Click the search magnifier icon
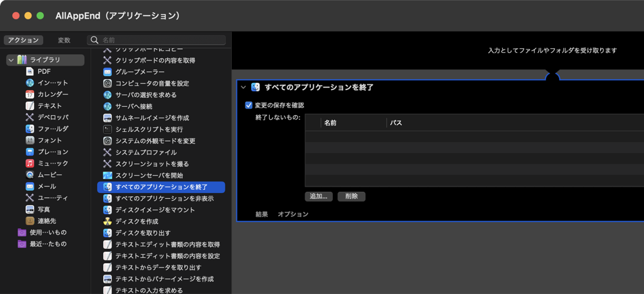The height and width of the screenshot is (294, 644). (95, 40)
